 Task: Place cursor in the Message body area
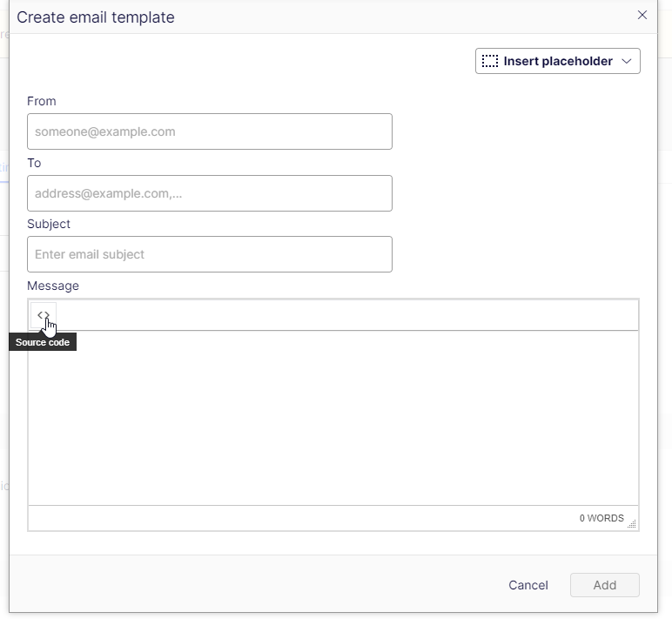[x=333, y=418]
